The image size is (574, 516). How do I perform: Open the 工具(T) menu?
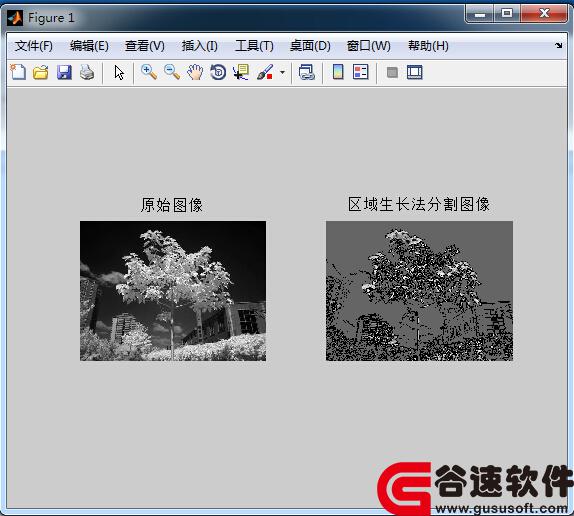[x=254, y=46]
